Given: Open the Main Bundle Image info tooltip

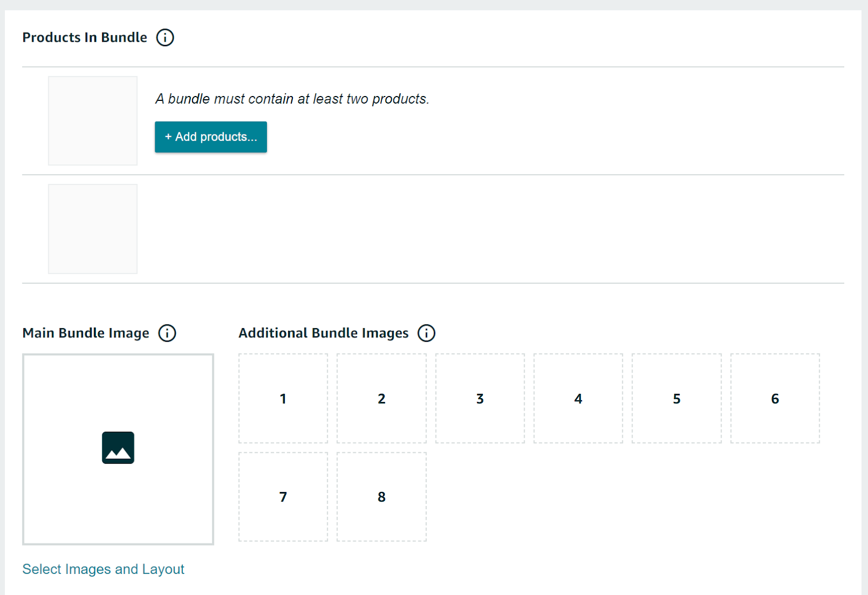Looking at the screenshot, I should pyautogui.click(x=168, y=333).
